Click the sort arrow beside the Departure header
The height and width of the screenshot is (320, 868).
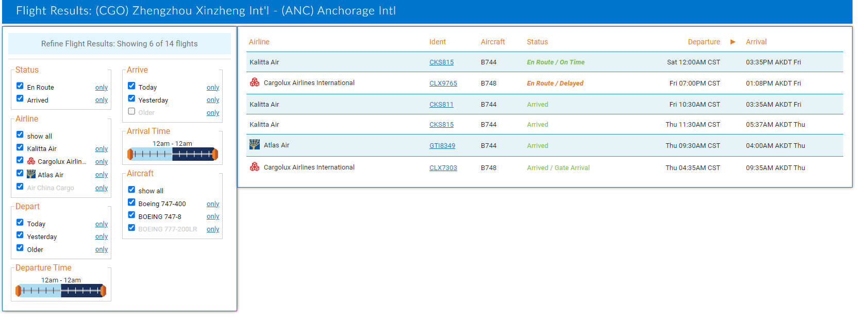click(x=733, y=42)
